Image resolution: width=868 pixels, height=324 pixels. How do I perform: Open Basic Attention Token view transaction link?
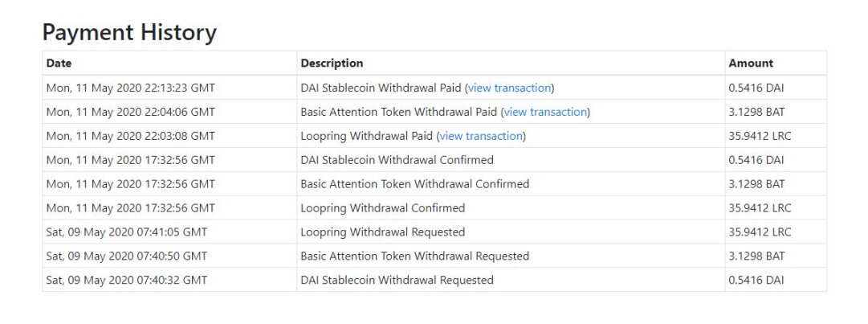(x=545, y=112)
